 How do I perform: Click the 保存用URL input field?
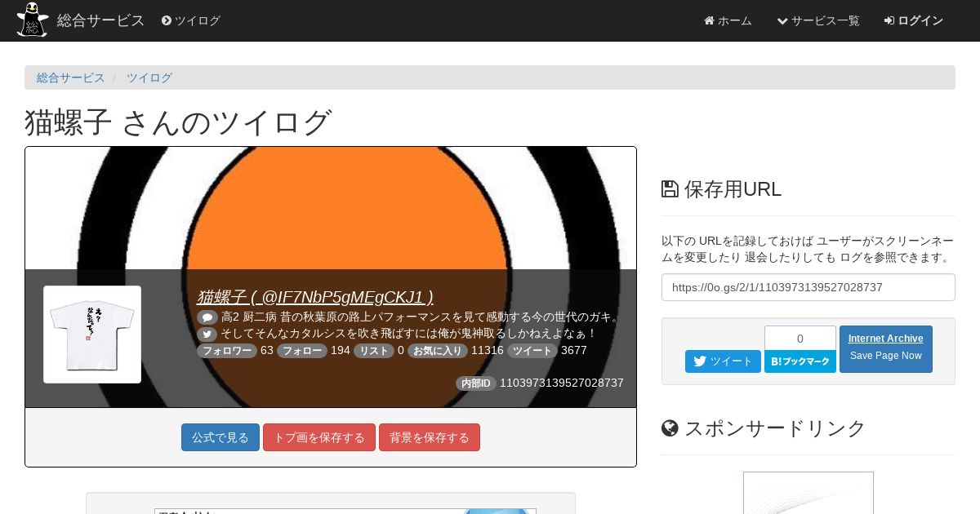click(808, 287)
